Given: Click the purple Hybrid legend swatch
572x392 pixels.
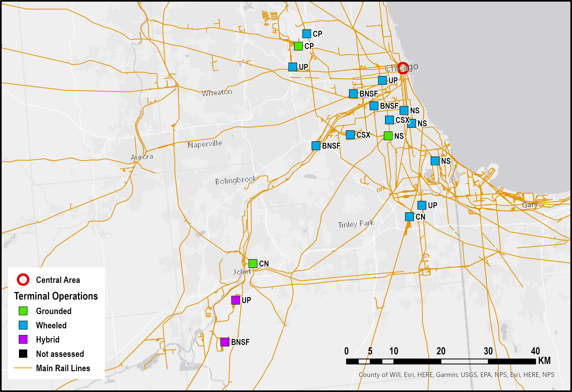Looking at the screenshot, I should pos(23,340).
